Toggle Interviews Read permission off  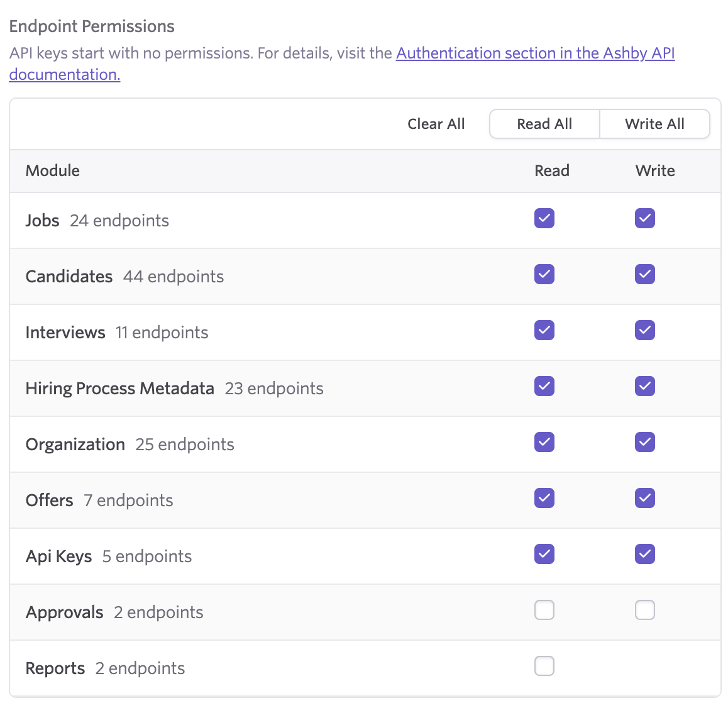(x=544, y=330)
